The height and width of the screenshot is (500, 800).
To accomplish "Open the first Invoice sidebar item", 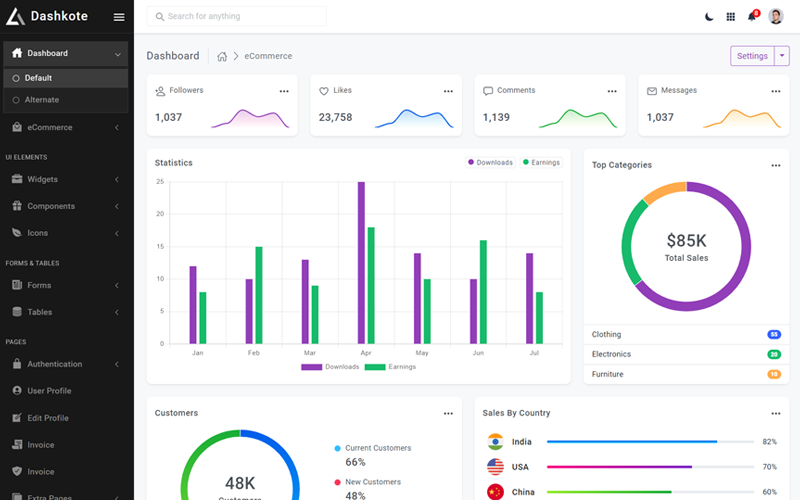I will [x=66, y=445].
